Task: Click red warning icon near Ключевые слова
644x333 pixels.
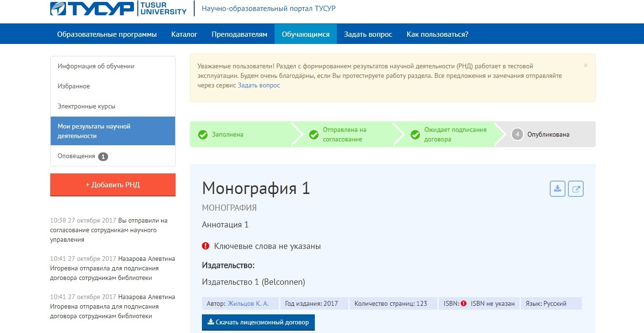Action: pos(206,246)
